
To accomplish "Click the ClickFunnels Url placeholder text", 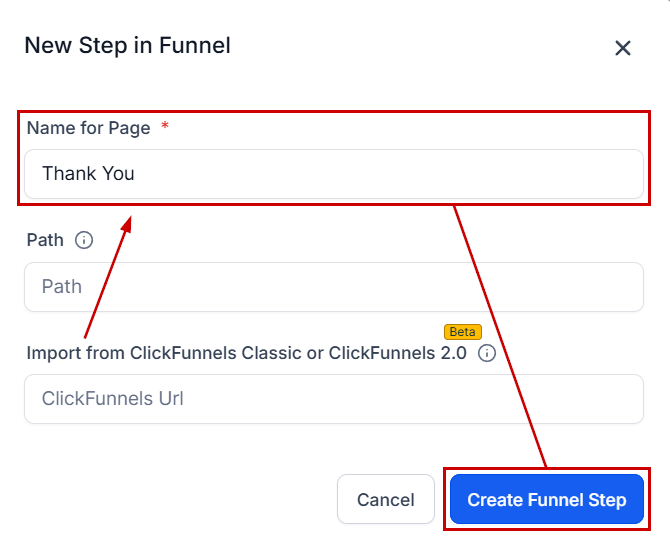I will coord(112,399).
